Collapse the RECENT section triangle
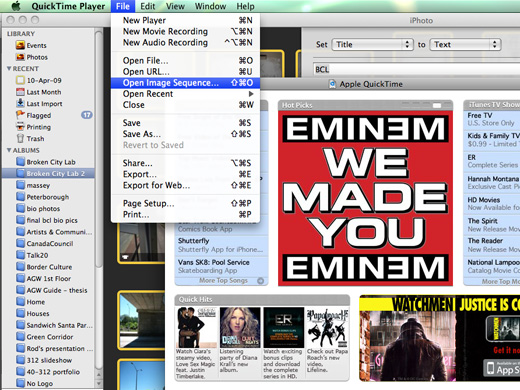520x390 pixels. [9, 68]
